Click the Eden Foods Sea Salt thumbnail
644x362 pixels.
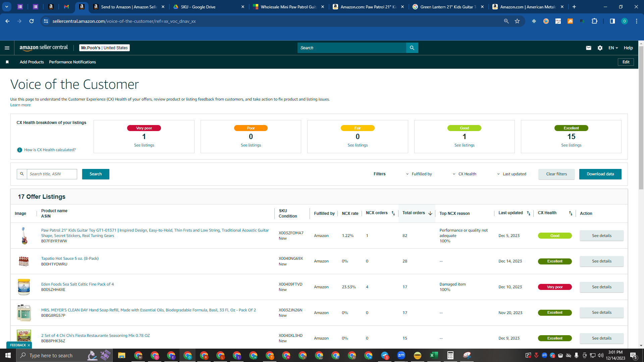(x=24, y=287)
